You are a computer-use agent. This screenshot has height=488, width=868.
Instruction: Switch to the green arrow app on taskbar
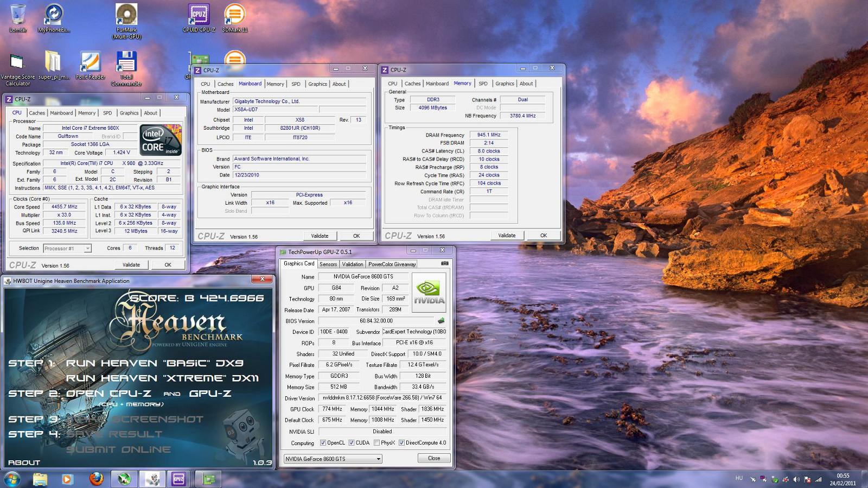(x=124, y=479)
